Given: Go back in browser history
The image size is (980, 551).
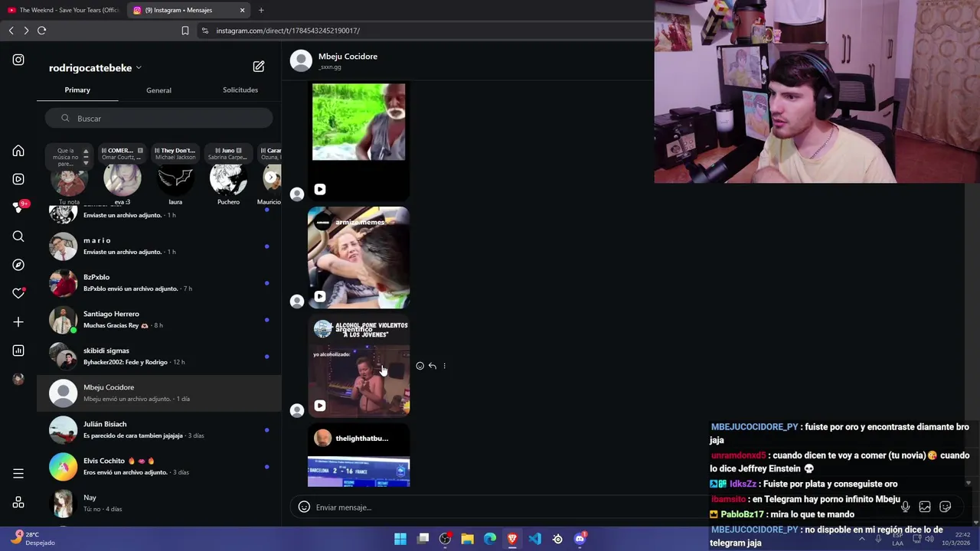Looking at the screenshot, I should pos(11,31).
